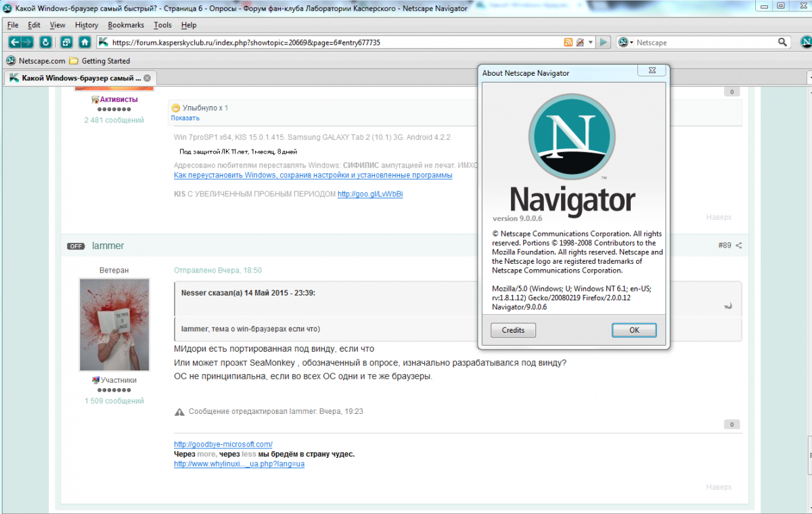
Task: Open the History menu
Action: click(87, 25)
